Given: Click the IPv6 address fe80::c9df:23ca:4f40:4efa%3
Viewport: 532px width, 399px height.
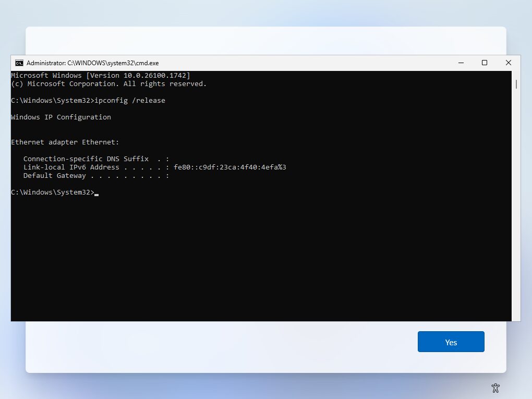Looking at the screenshot, I should point(230,167).
